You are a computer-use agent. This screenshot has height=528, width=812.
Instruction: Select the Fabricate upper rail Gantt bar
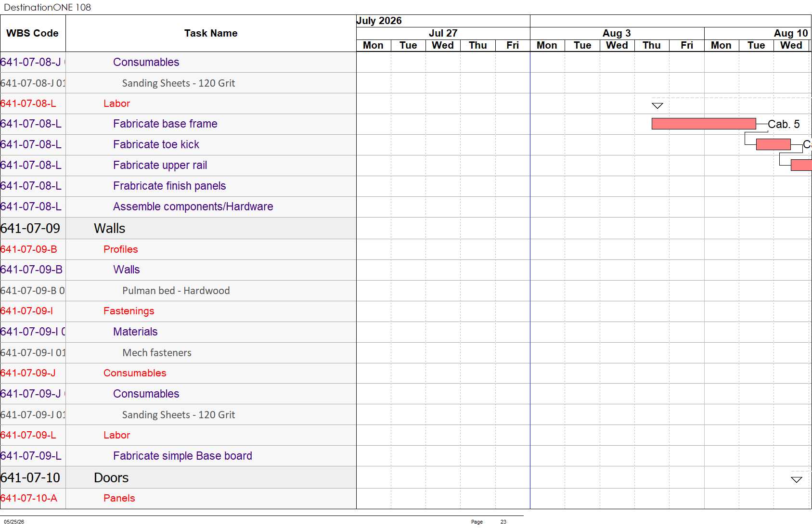click(x=801, y=165)
